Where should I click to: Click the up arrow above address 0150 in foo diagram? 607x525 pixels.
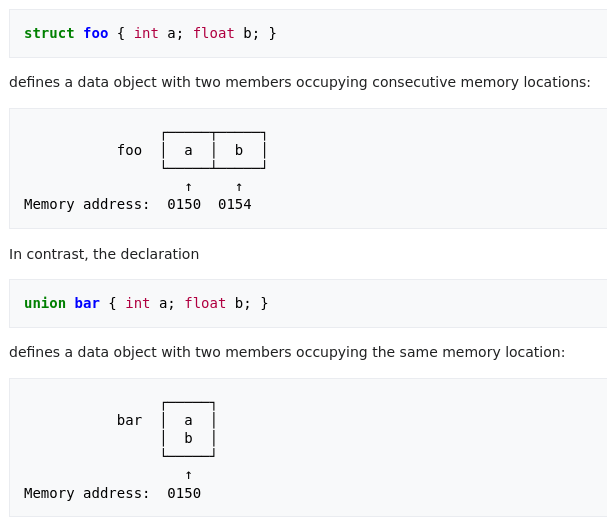189,187
